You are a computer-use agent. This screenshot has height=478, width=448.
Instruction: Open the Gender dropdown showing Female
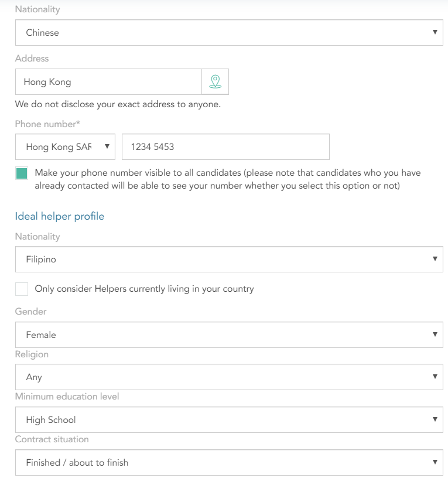[229, 334]
